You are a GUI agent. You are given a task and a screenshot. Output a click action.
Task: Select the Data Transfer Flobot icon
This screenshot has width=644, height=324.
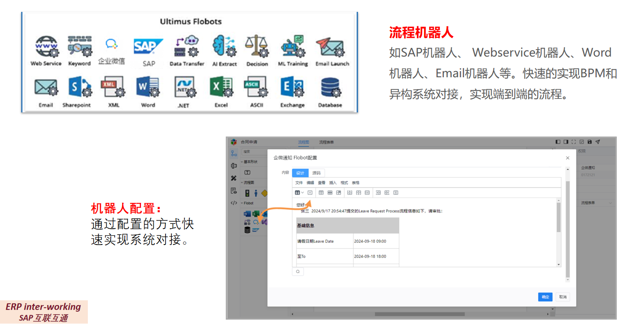point(187,47)
